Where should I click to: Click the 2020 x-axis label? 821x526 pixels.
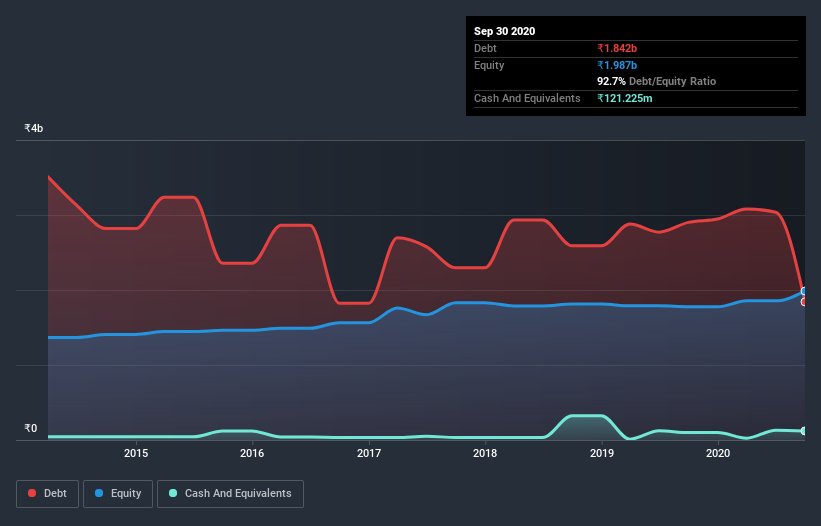pyautogui.click(x=718, y=453)
